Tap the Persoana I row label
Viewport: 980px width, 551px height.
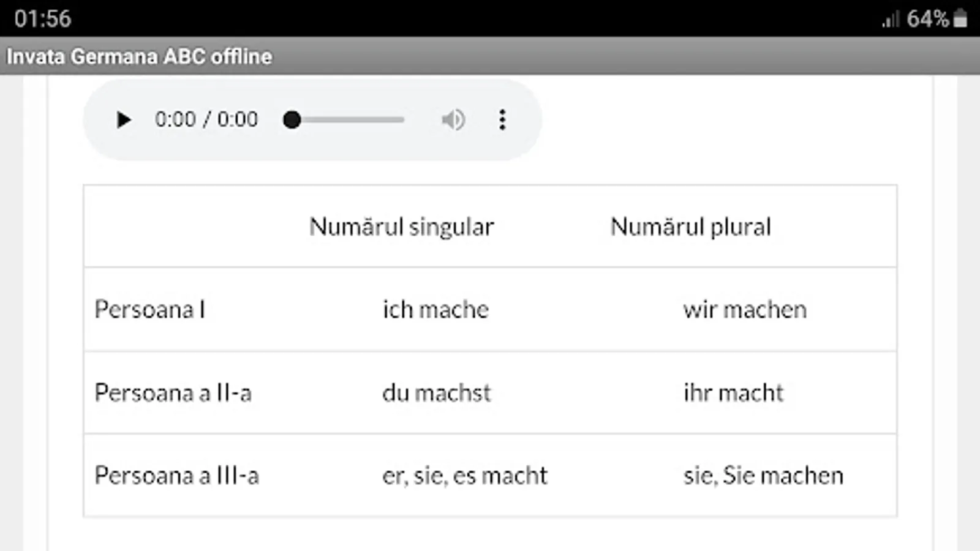tap(150, 310)
